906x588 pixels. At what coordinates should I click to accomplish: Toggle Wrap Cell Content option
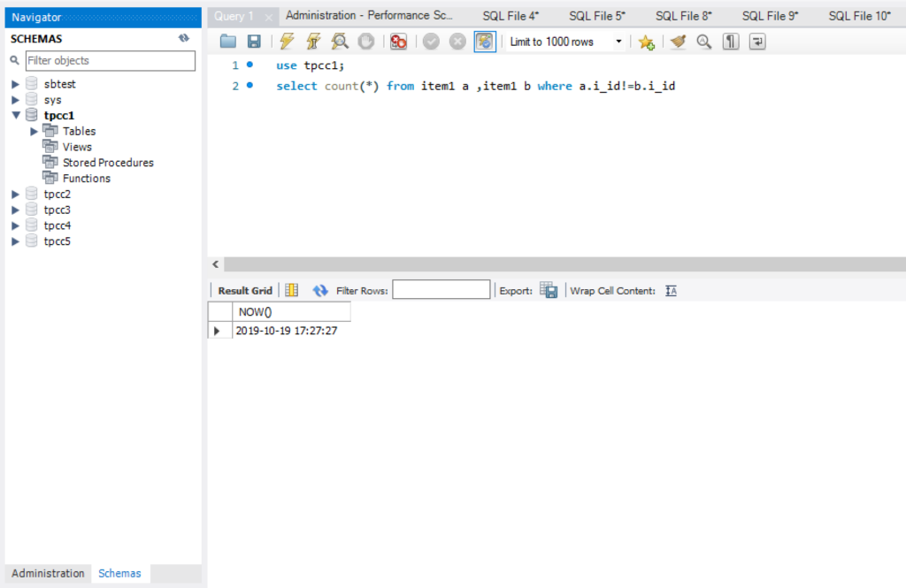coord(671,290)
